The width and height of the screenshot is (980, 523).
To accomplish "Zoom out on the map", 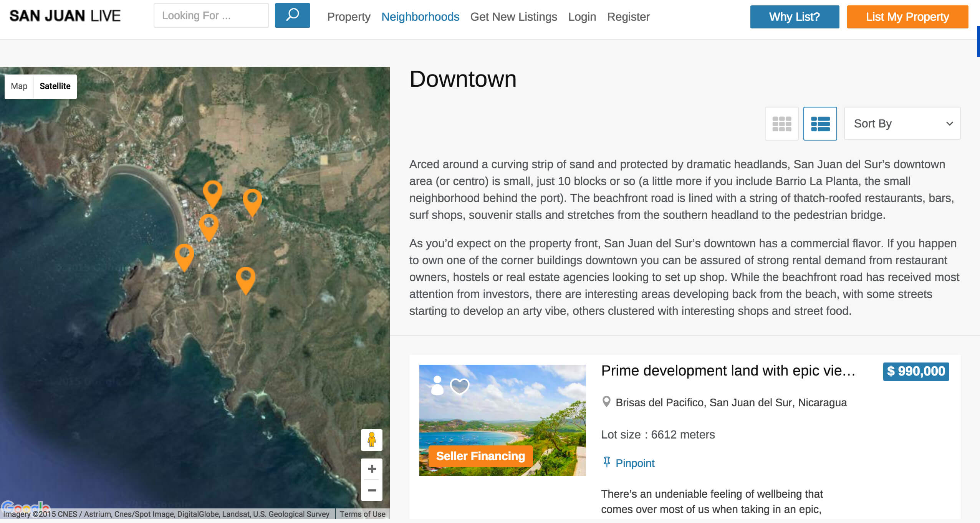I will click(371, 490).
